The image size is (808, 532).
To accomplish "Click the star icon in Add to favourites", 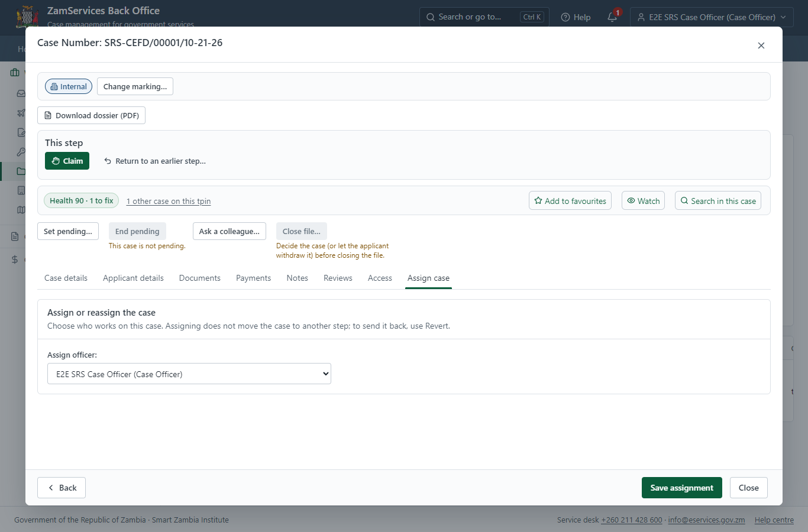I will tap(538, 201).
